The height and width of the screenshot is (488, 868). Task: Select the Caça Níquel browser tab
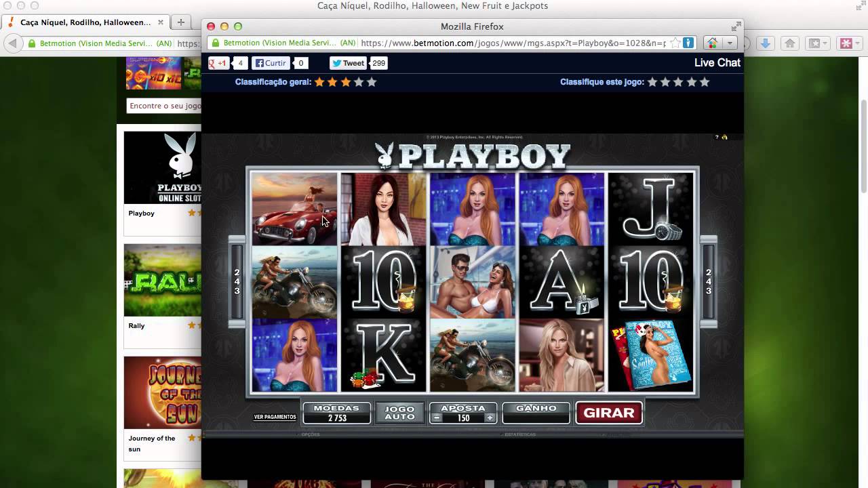pos(85,22)
